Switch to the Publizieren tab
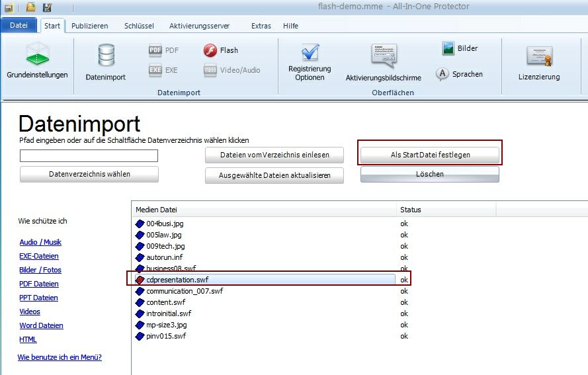 89,26
